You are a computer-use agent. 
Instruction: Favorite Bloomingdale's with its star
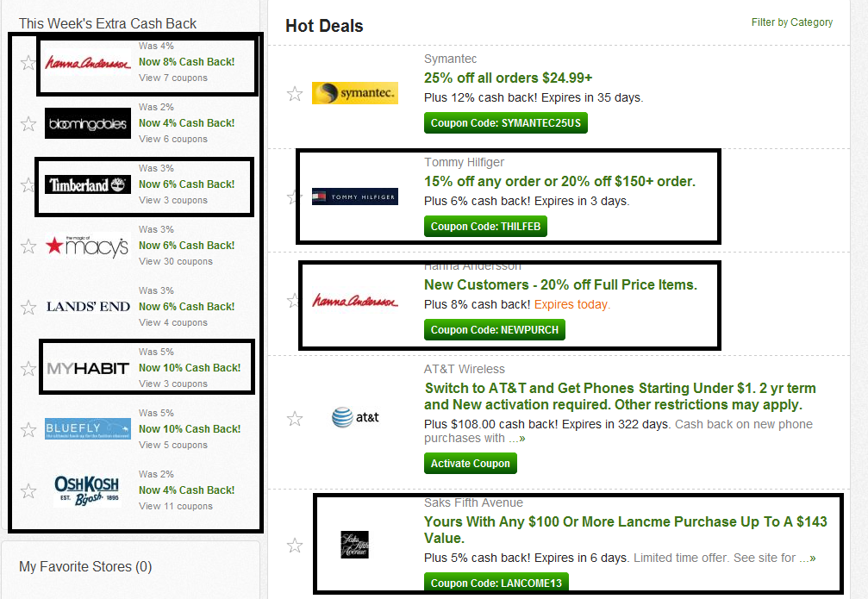(x=28, y=124)
